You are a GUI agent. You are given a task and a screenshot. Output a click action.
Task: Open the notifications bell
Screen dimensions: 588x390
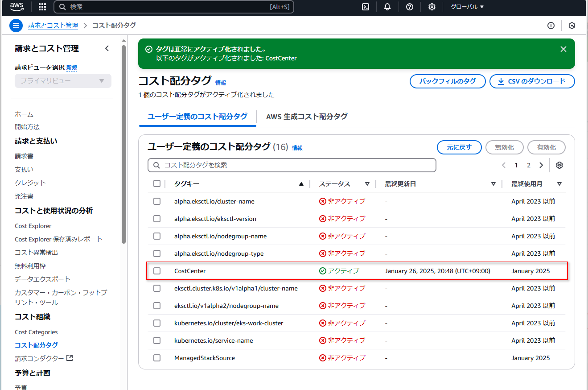point(387,7)
